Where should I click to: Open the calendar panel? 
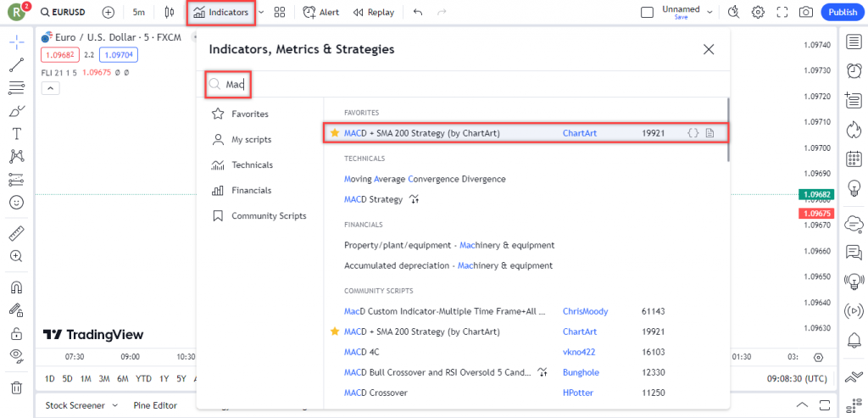(854, 159)
